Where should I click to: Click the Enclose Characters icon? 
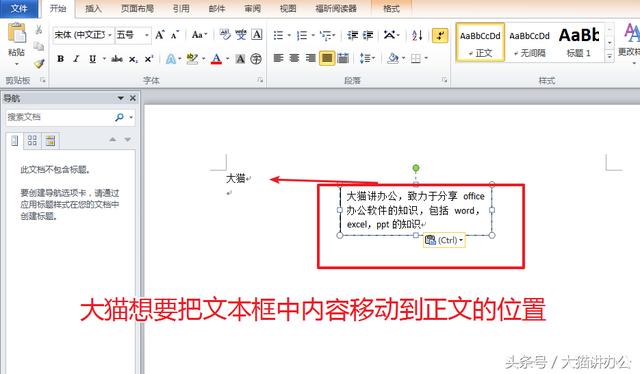click(x=256, y=59)
